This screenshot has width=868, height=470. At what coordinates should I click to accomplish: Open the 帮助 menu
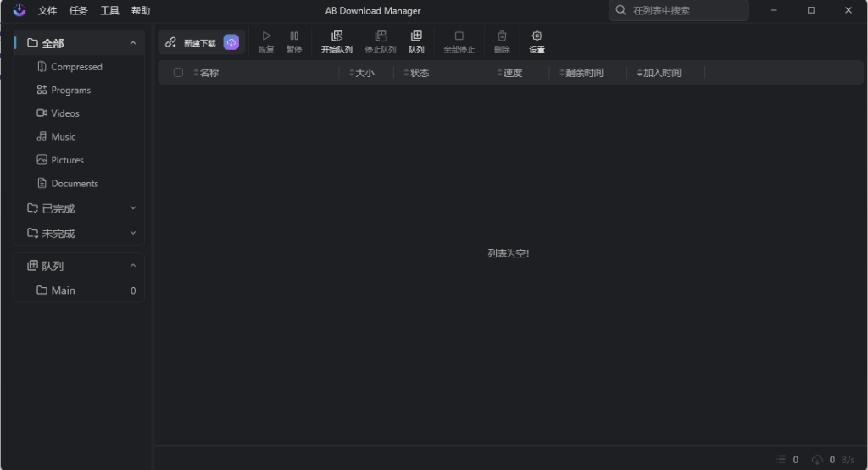(x=140, y=10)
